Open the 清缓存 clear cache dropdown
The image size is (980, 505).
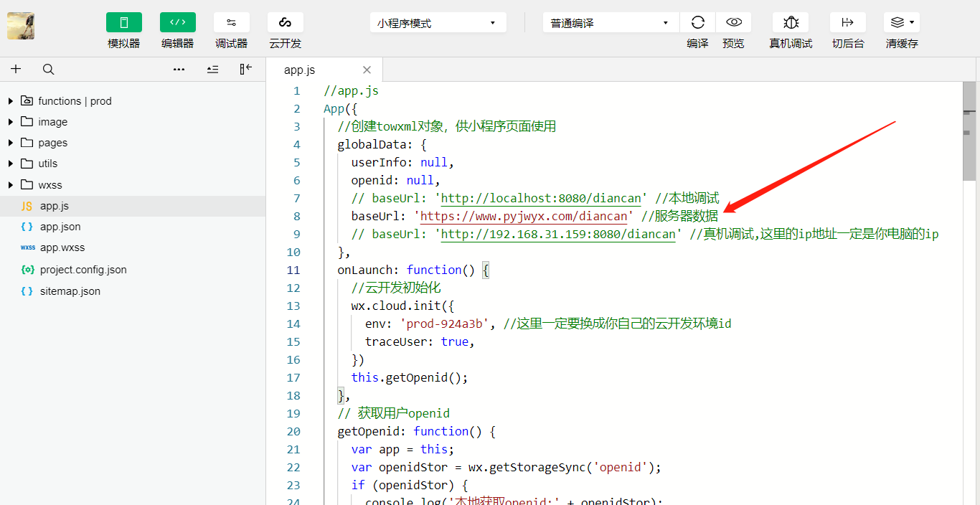coord(902,22)
